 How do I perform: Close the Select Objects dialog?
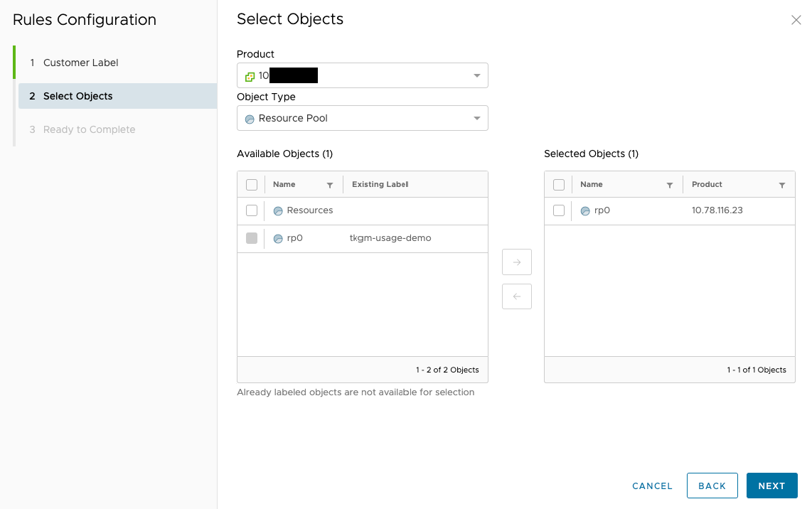point(796,20)
